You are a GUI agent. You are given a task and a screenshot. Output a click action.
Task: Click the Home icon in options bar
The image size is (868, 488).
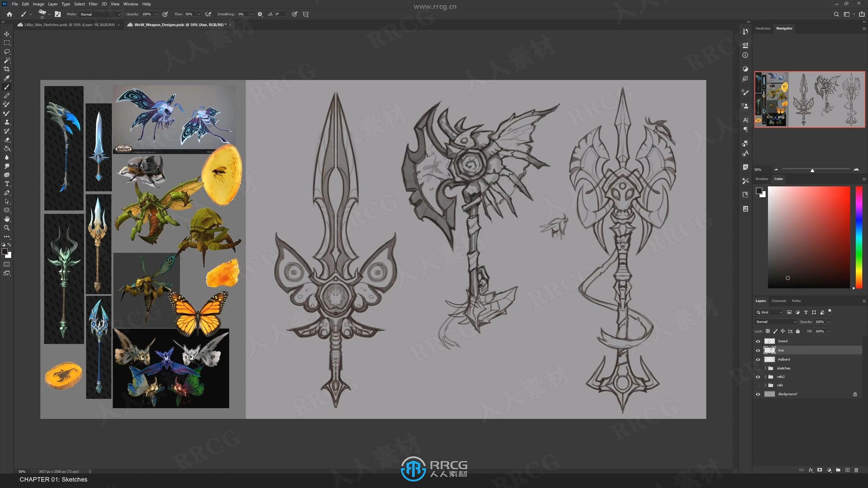pos(9,14)
